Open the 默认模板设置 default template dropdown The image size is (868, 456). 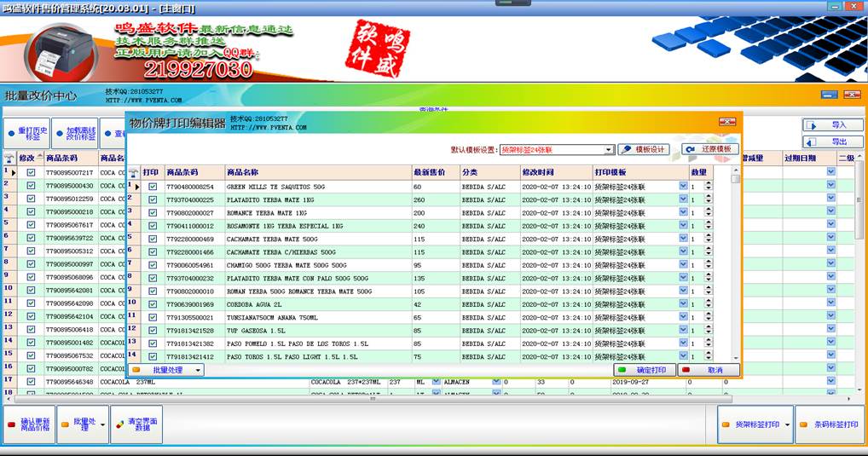tap(609, 150)
